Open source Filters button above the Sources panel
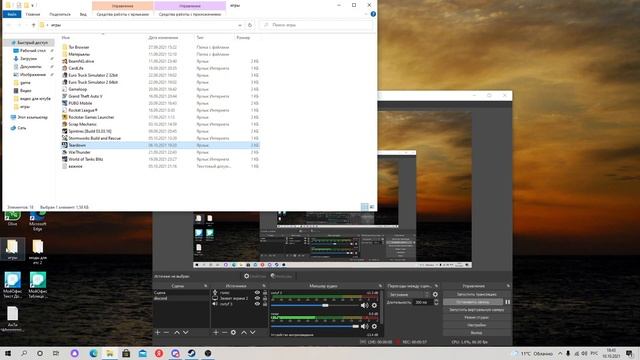Viewport: 640px width, 360px height. [x=282, y=276]
